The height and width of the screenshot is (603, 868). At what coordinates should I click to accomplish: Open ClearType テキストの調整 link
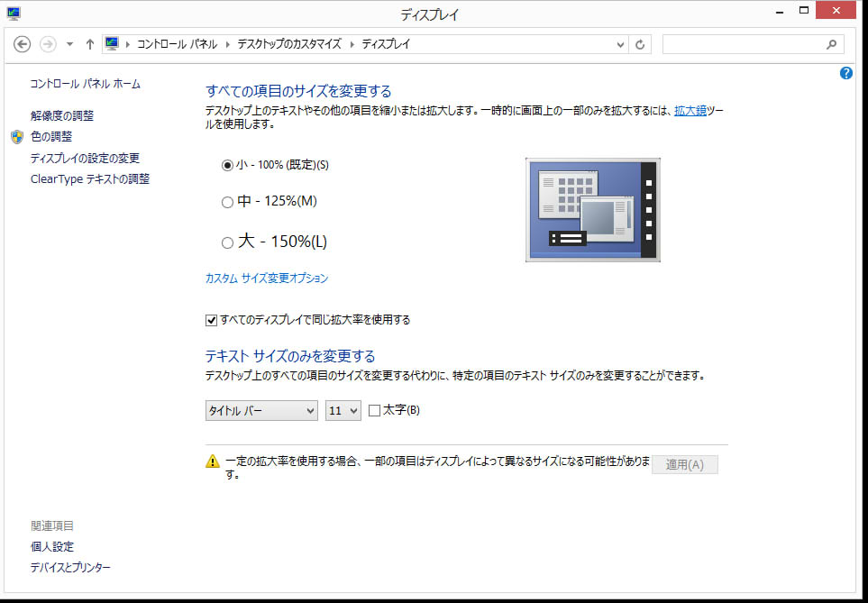89,178
